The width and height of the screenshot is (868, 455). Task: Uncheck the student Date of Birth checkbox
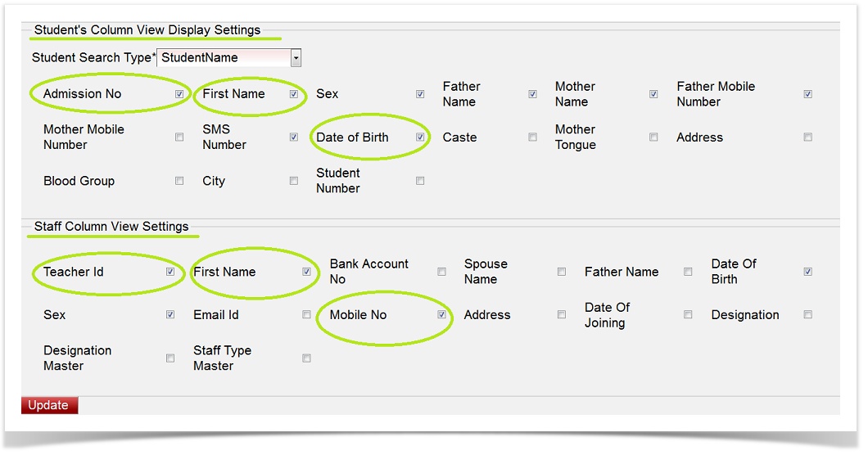(x=420, y=137)
